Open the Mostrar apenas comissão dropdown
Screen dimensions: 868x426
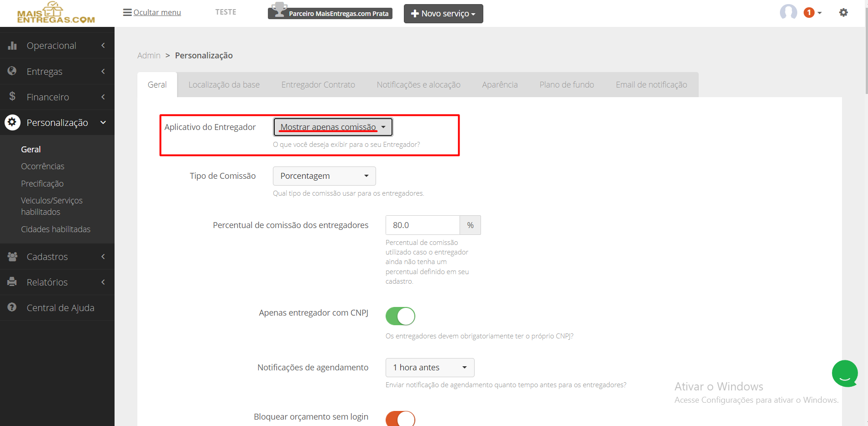point(333,127)
